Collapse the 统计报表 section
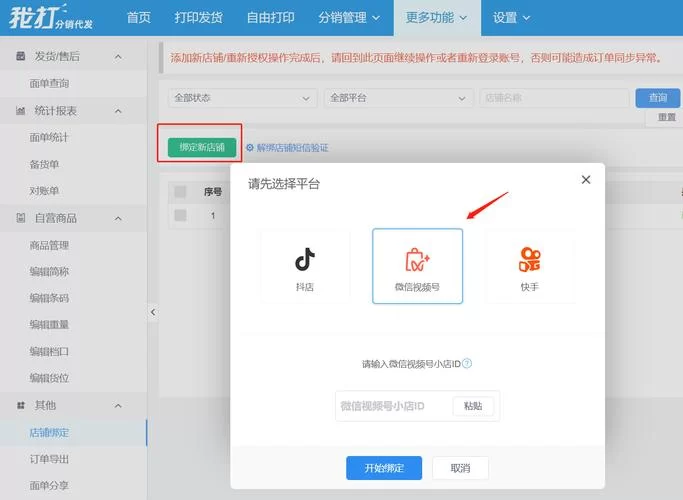 click(118, 111)
